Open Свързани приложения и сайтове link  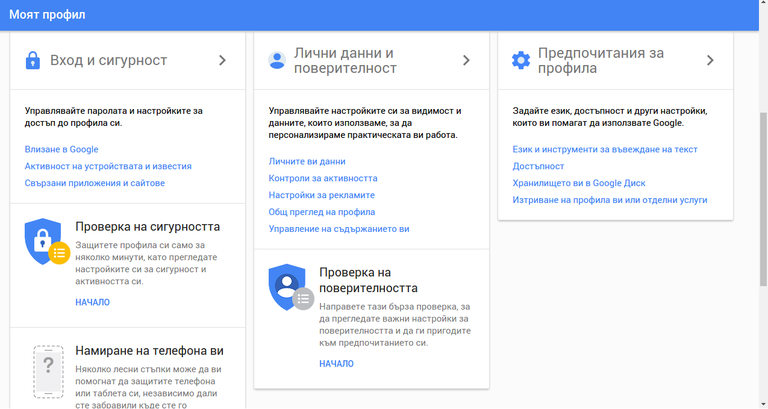click(95, 183)
